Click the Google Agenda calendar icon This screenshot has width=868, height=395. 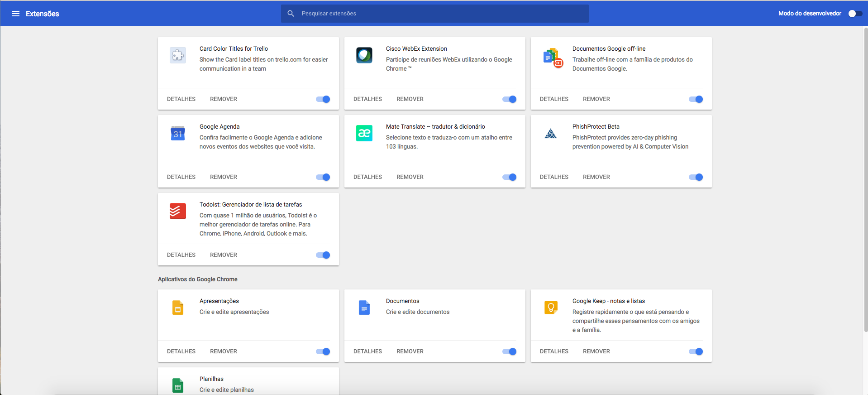(178, 133)
